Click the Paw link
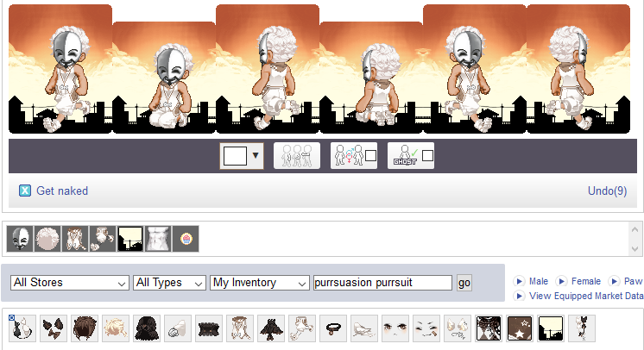Image resolution: width=644 pixels, height=350 pixels. pos(633,281)
